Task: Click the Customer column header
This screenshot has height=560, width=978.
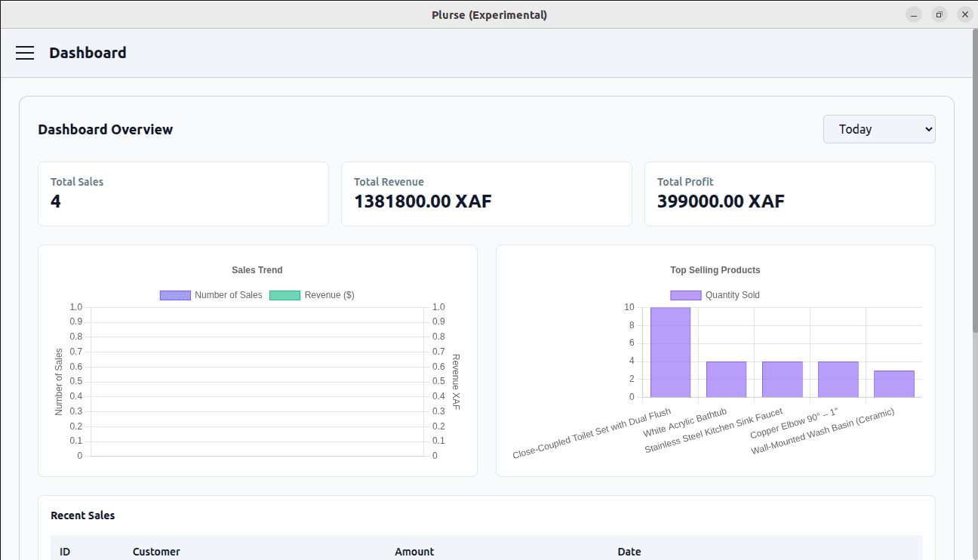Action: click(156, 552)
